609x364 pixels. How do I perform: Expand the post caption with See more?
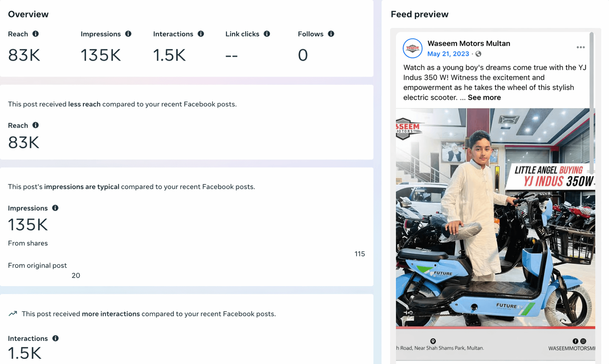(x=484, y=98)
